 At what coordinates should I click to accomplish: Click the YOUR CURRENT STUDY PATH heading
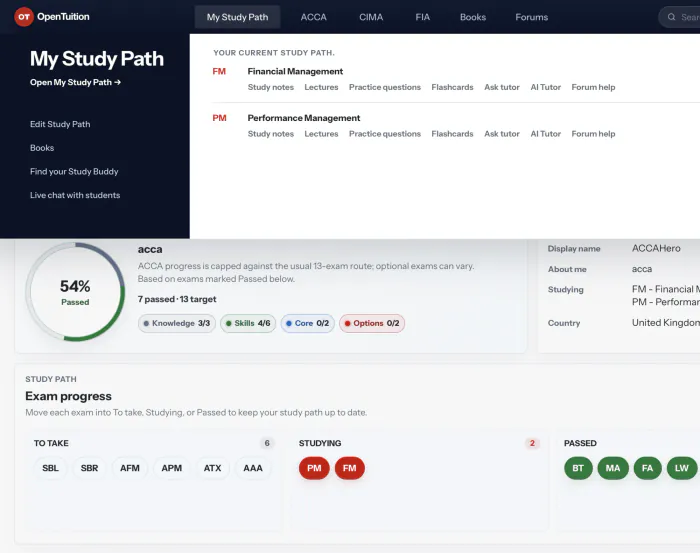coord(274,53)
